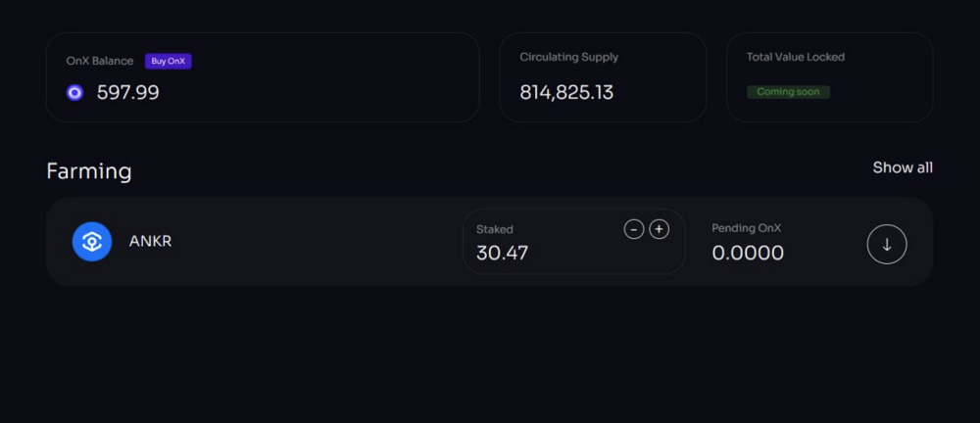Click the plus icon to stake more ANKR

[x=659, y=230]
